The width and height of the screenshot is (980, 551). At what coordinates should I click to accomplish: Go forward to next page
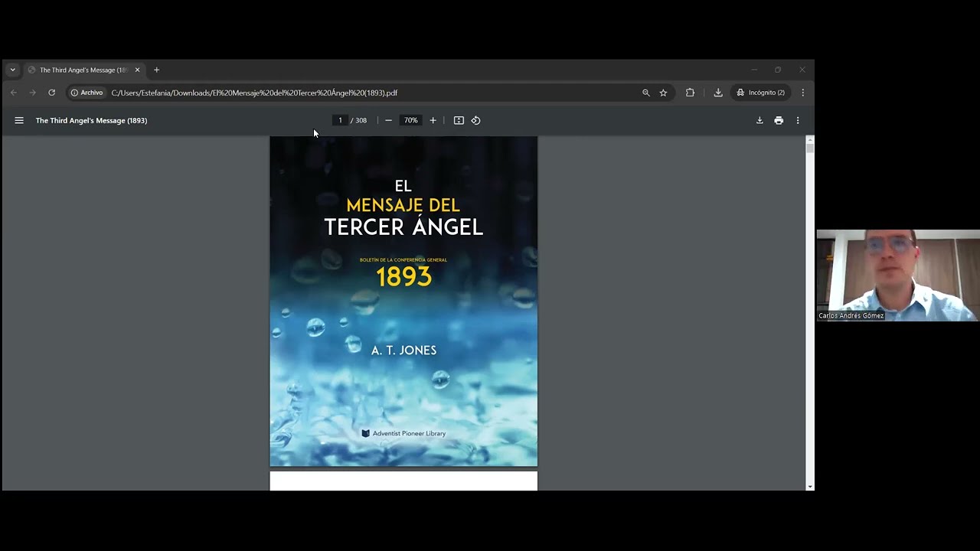pyautogui.click(x=32, y=93)
